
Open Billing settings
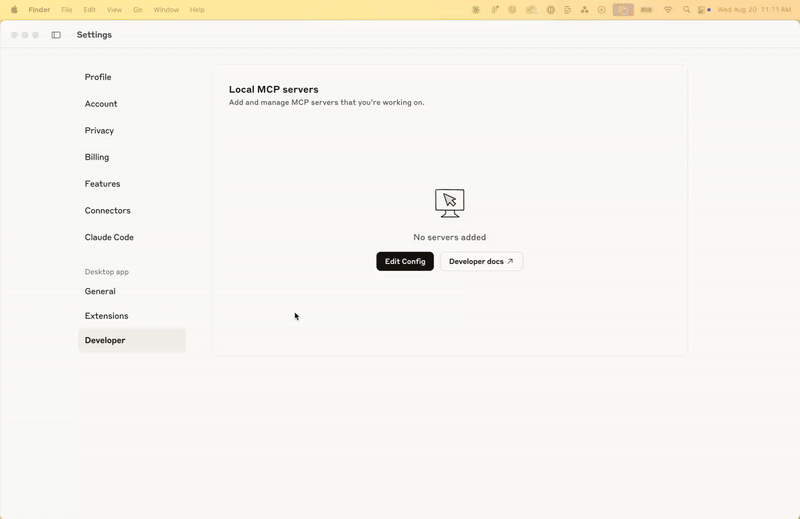[132, 157]
